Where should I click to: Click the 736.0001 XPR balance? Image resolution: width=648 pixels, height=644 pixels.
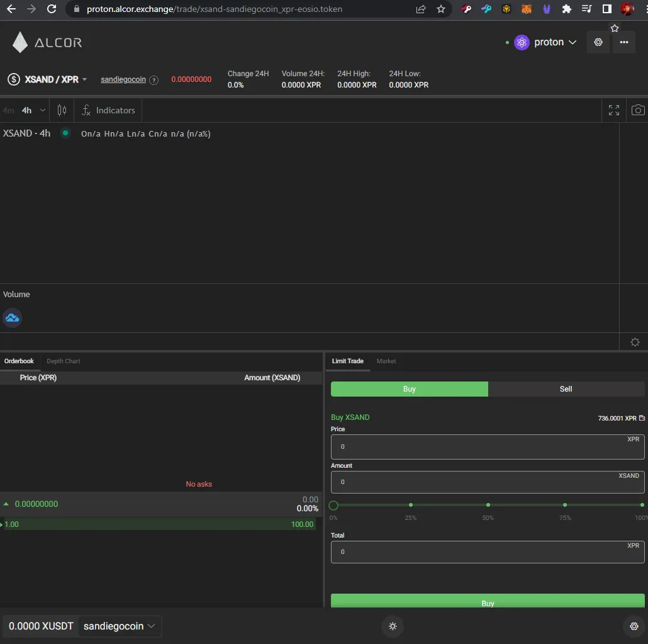pos(617,418)
